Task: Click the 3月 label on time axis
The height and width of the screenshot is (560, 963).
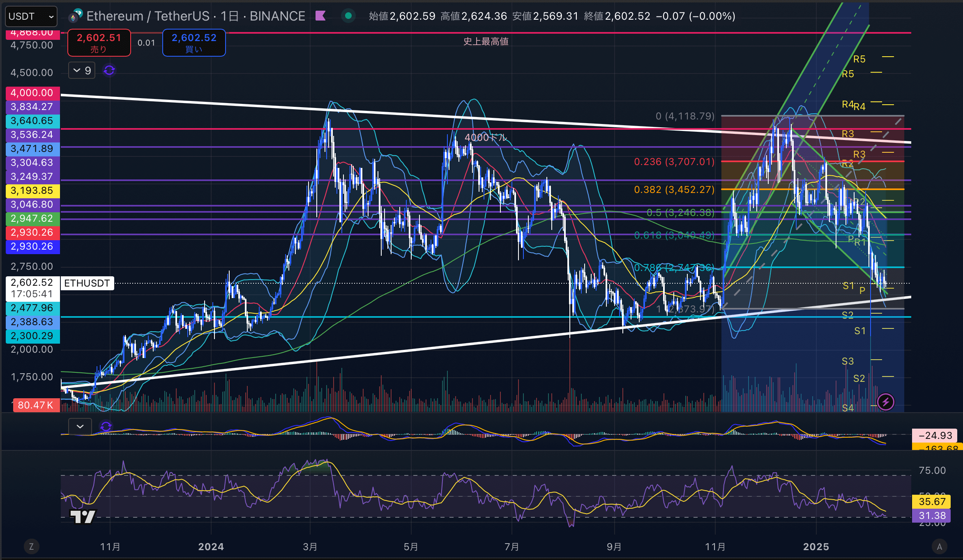Action: point(310,547)
